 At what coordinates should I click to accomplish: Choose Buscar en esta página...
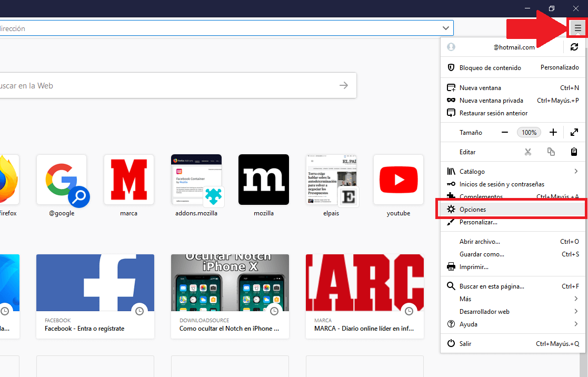tap(513, 286)
